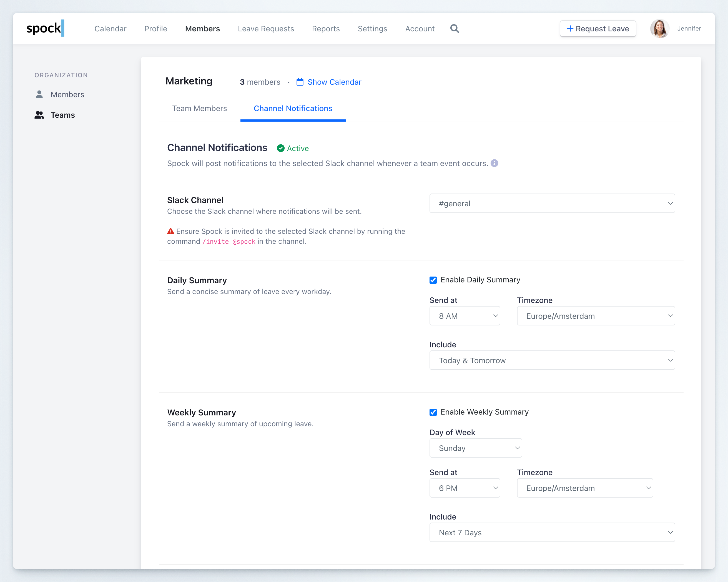Open the Slack Channel #general dropdown
This screenshot has height=582, width=728.
point(552,203)
